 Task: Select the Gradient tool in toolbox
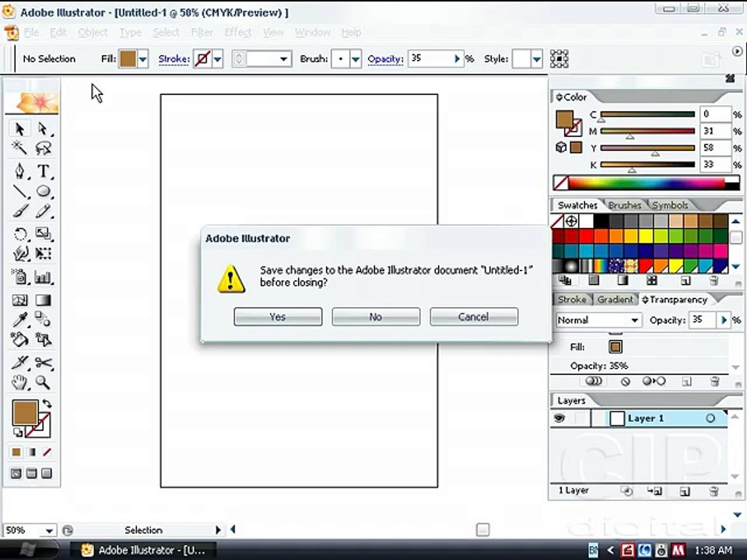click(43, 300)
